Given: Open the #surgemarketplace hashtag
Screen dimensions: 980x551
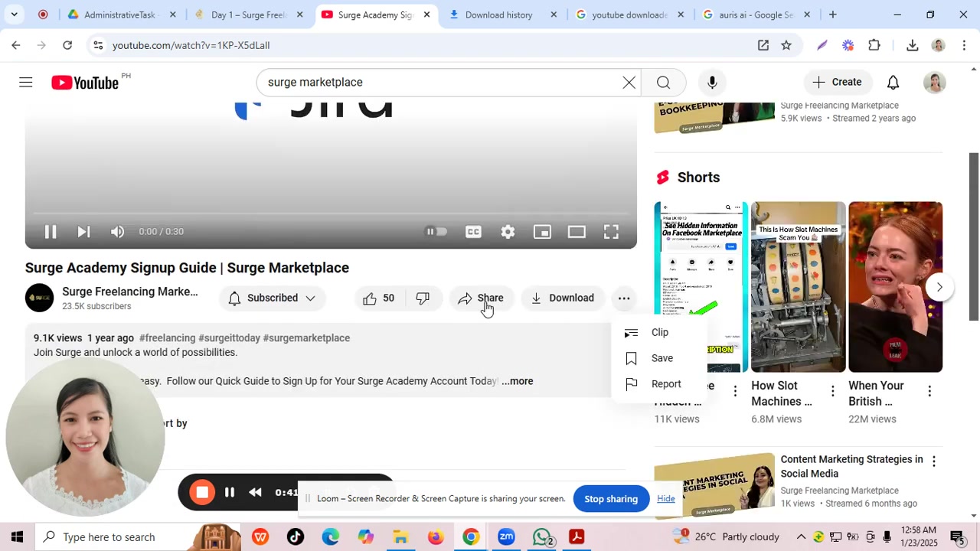Looking at the screenshot, I should (x=306, y=338).
